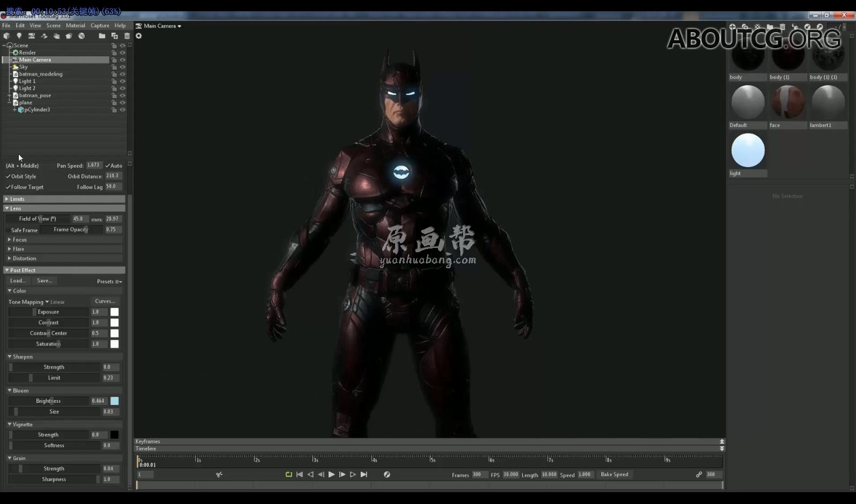Open the Edit menu
The width and height of the screenshot is (856, 504).
[20, 25]
